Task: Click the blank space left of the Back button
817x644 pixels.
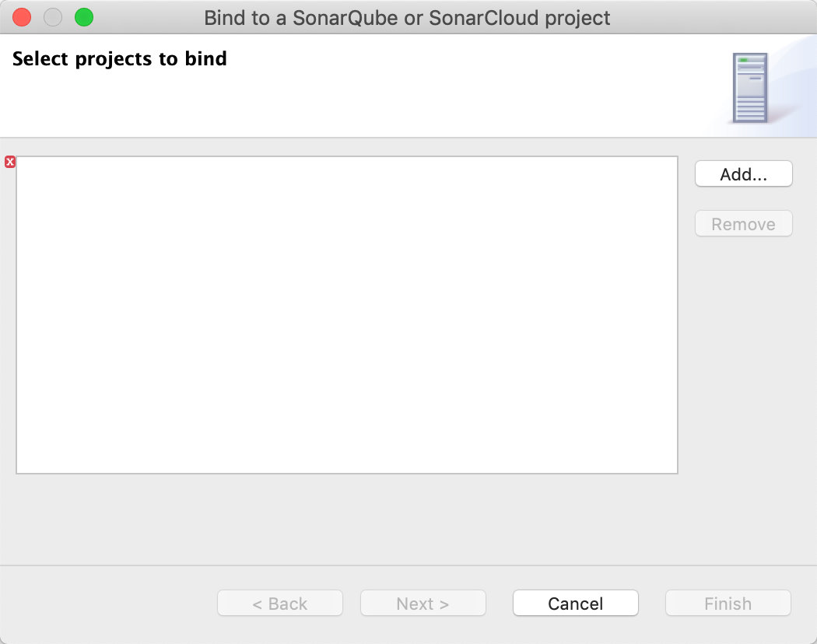Action: click(109, 604)
